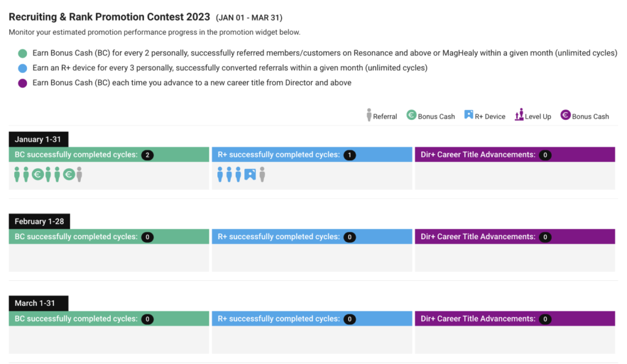627x364 pixels.
Task: Click the first green Bonus Cash coin in January
Action: (37, 174)
